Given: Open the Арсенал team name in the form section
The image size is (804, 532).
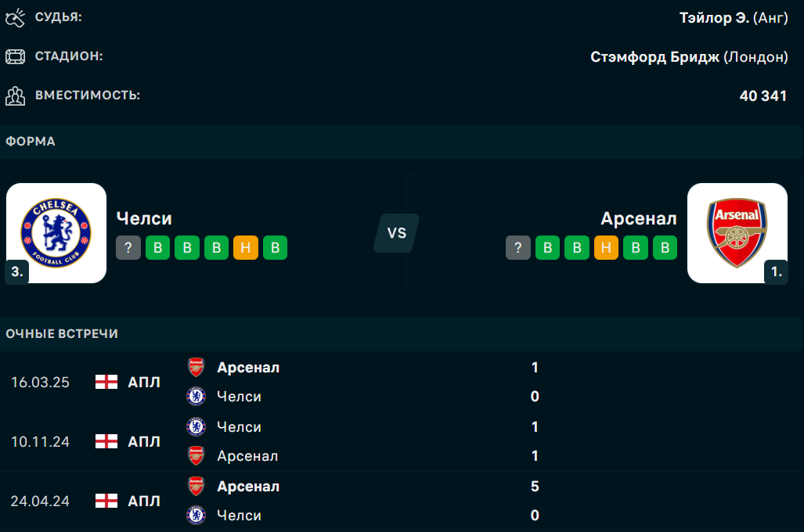Looking at the screenshot, I should [x=638, y=218].
